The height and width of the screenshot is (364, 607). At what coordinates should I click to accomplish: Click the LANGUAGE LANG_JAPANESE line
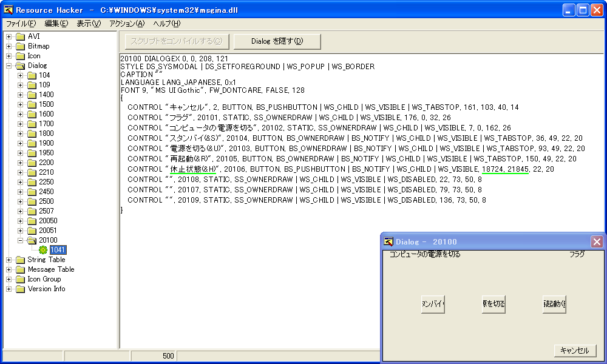[178, 83]
